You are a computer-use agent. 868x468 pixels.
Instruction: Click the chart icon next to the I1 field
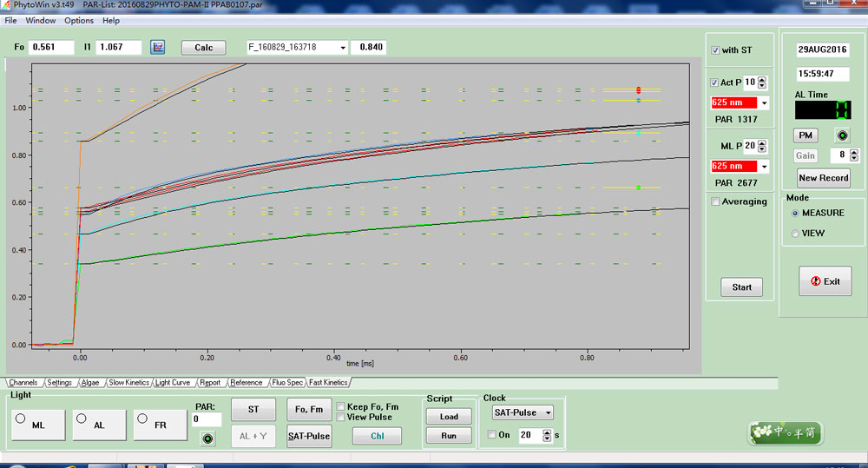[x=158, y=47]
